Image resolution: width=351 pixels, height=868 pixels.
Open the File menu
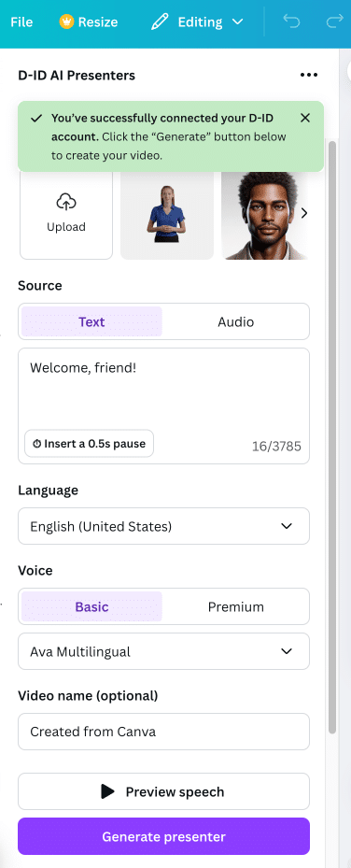pos(21,22)
